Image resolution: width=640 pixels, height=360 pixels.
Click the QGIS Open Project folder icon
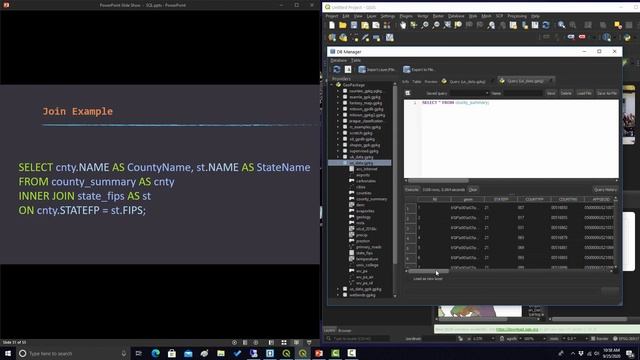(343, 25)
